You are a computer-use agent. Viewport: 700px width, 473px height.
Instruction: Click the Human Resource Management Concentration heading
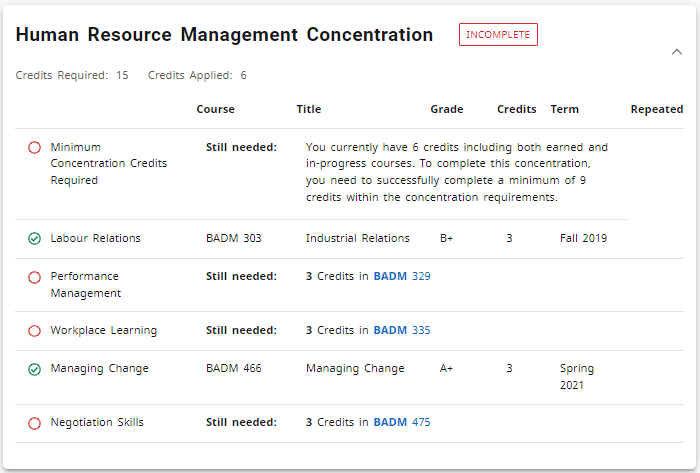pos(225,35)
